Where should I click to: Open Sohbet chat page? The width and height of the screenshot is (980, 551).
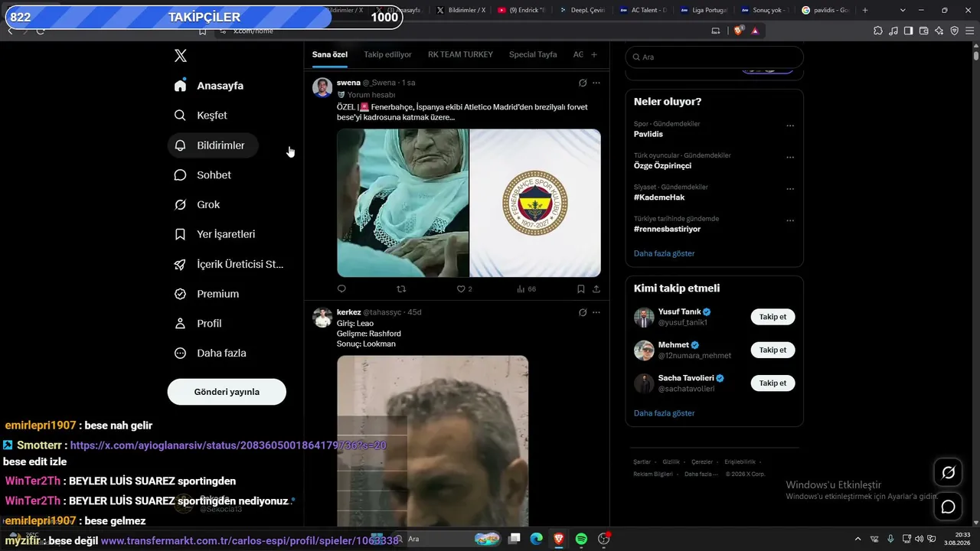click(x=203, y=175)
